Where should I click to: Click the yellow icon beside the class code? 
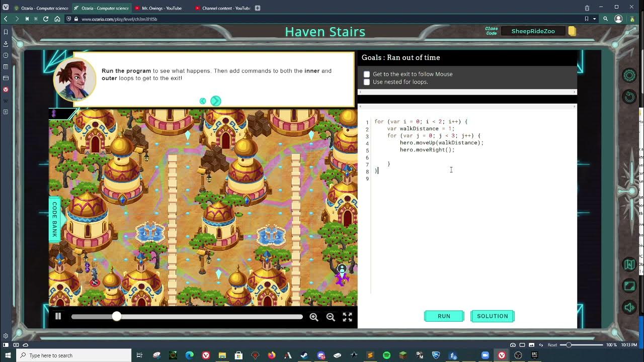point(572,31)
